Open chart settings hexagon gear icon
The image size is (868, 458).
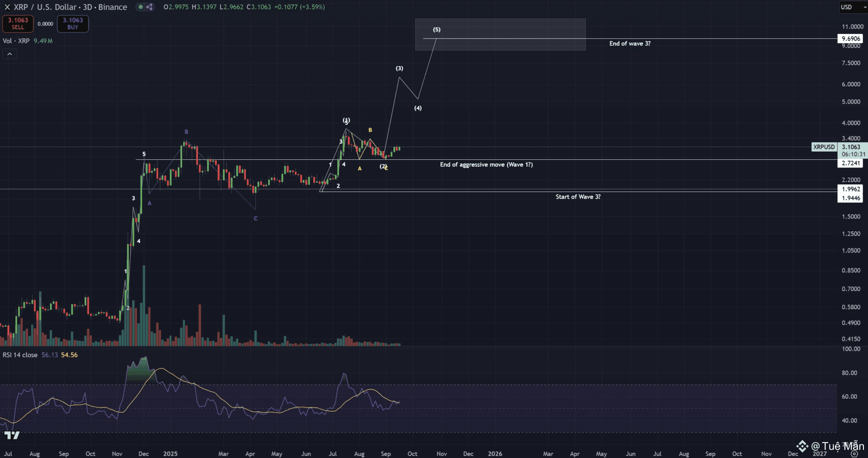pos(854,453)
